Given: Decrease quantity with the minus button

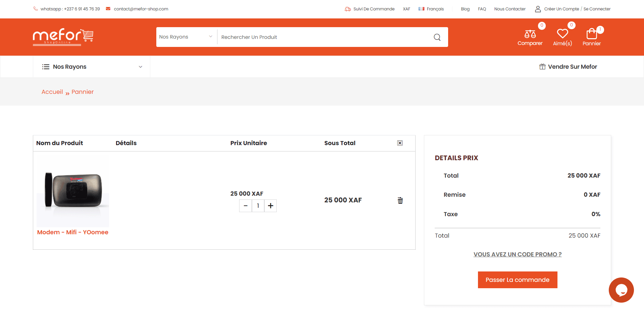Looking at the screenshot, I should coord(246,206).
